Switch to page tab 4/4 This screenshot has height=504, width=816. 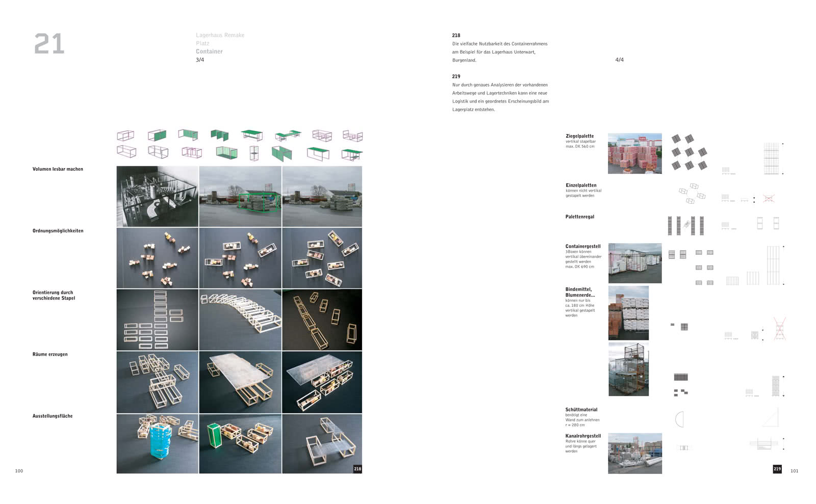619,60
